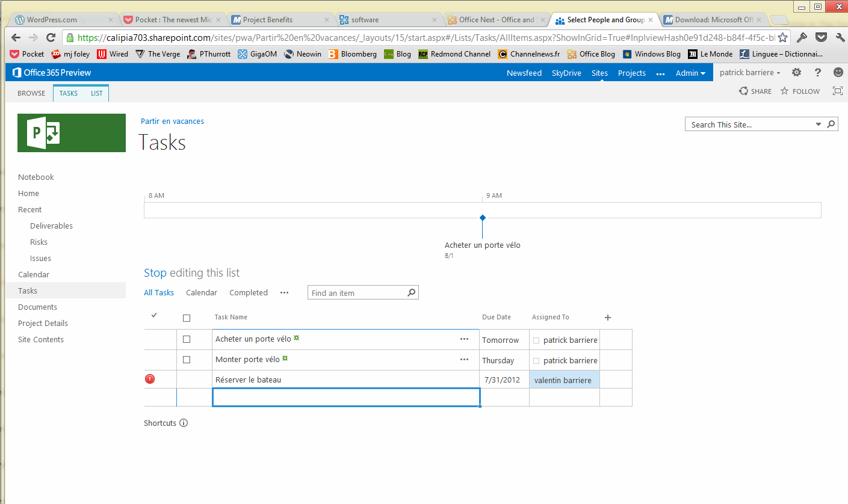
Task: Tick the checkbox for Monter porte vélo
Action: 187,360
